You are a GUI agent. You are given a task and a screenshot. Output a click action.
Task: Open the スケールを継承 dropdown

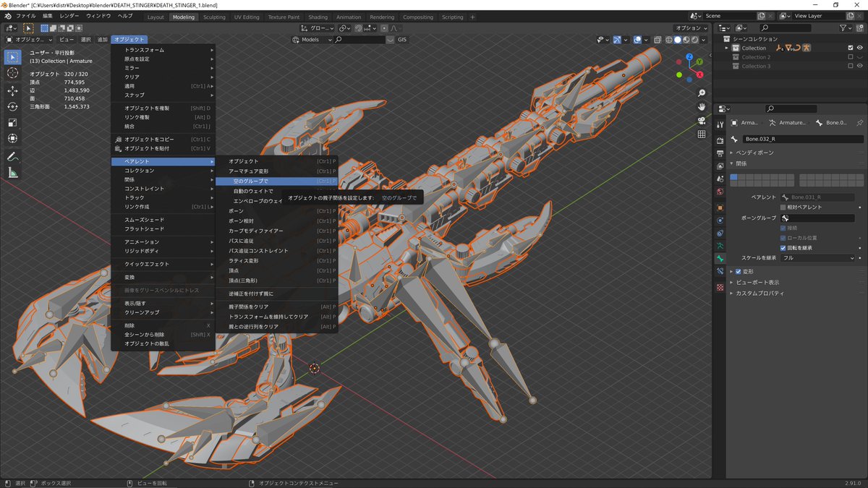pyautogui.click(x=817, y=258)
